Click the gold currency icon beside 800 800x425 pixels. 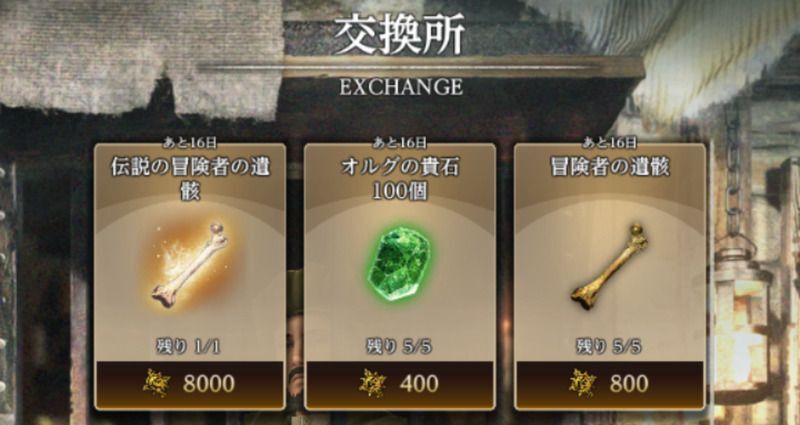coord(582,384)
